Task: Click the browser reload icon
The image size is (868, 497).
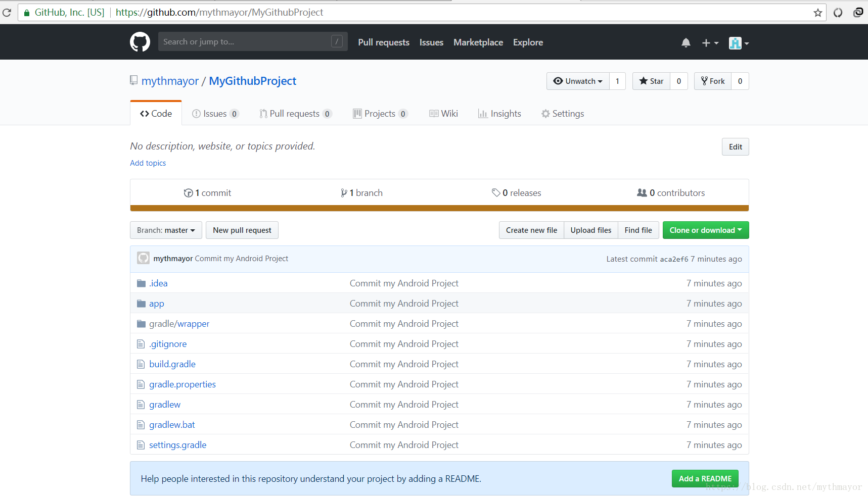Action: [x=7, y=13]
